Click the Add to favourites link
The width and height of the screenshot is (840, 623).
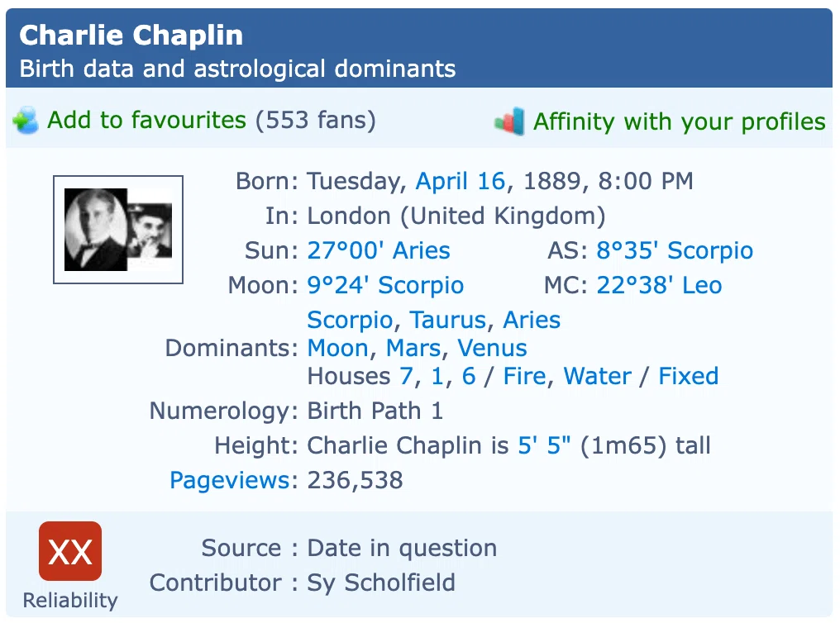coord(147,120)
